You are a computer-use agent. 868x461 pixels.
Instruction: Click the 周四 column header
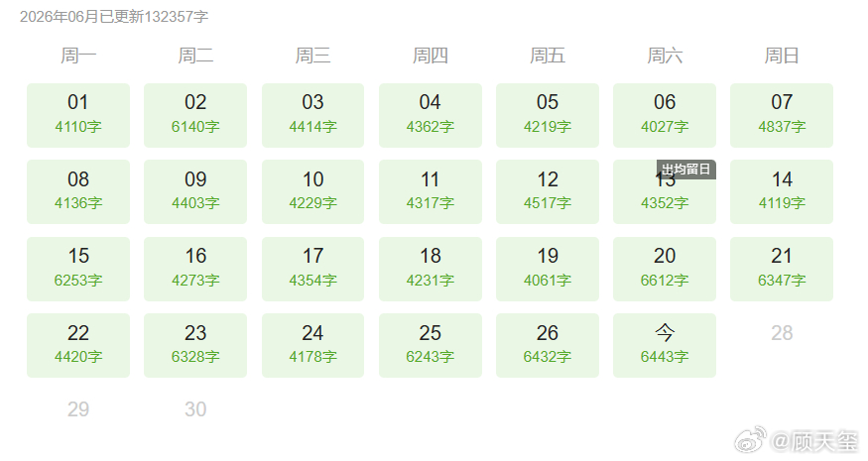tap(431, 56)
